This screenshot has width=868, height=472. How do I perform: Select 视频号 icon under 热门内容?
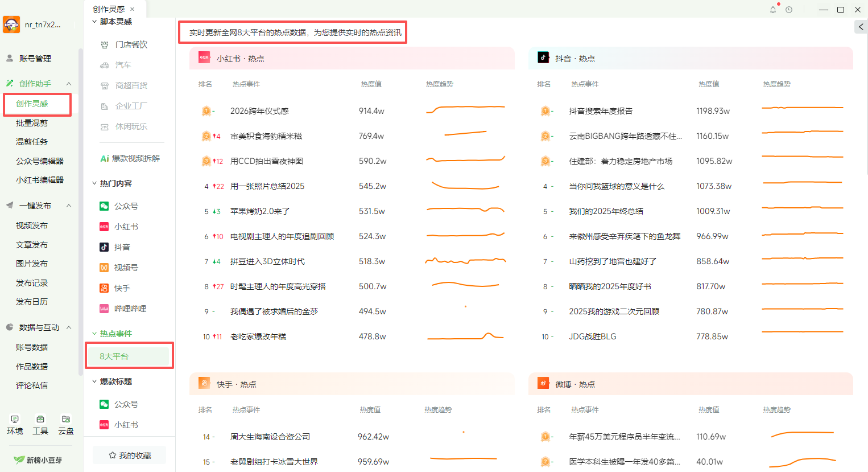104,268
